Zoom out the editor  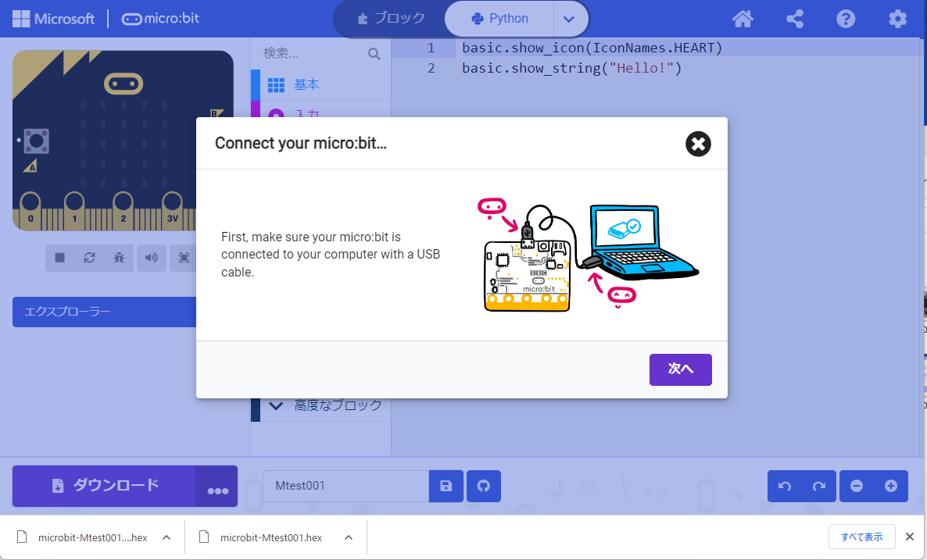(857, 486)
